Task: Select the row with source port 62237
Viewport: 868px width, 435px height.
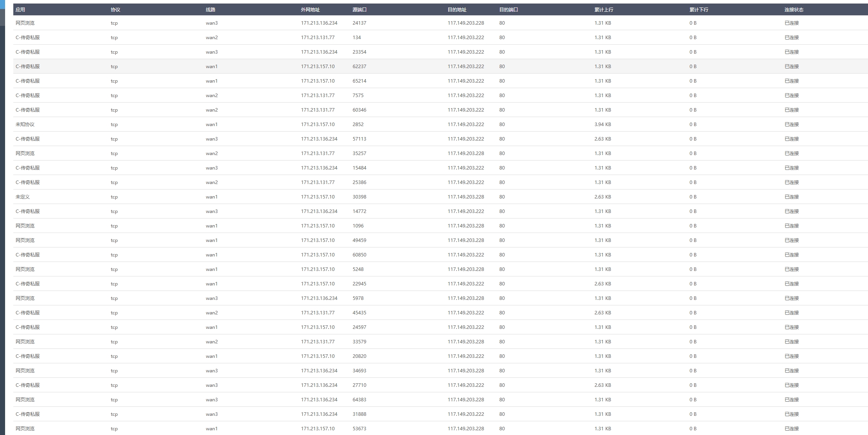Action: [359, 67]
